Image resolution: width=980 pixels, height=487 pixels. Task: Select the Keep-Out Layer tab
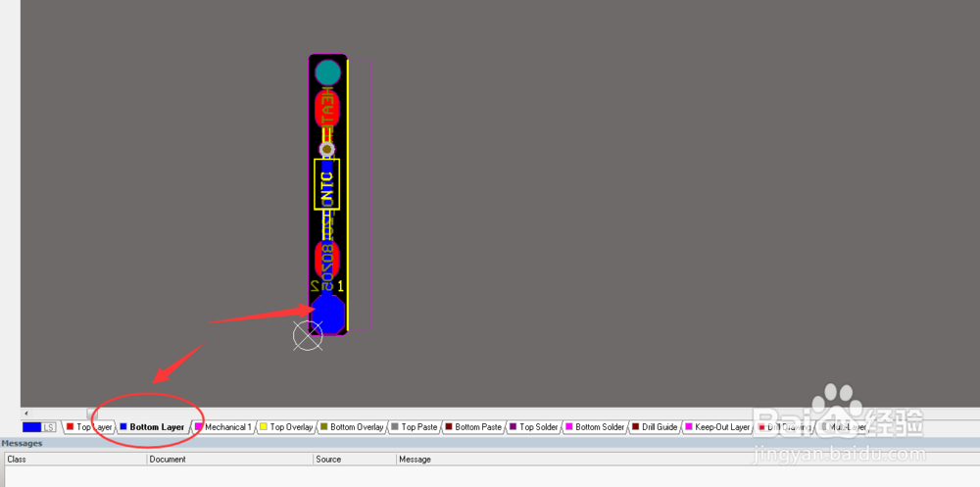coord(716,427)
